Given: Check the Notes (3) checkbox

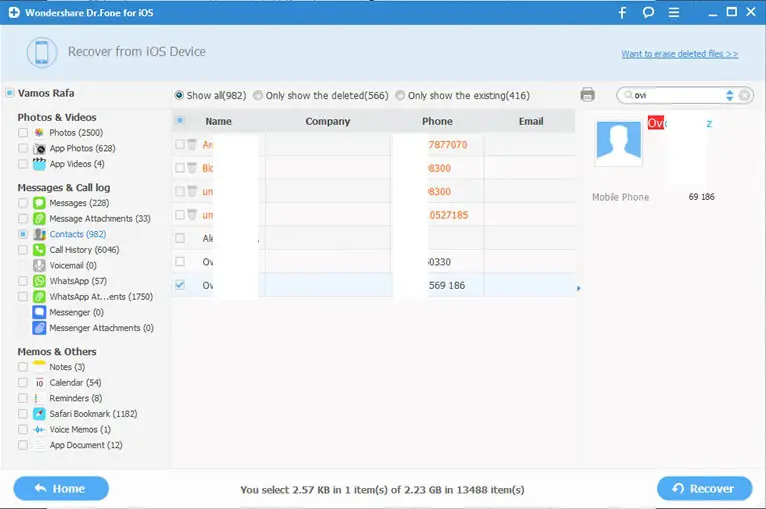Looking at the screenshot, I should (22, 367).
